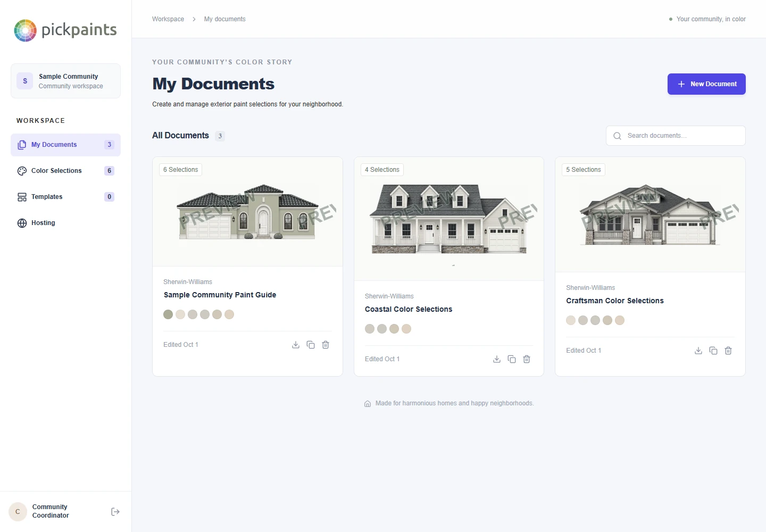The image size is (766, 532).
Task: Click the search magnifier icon
Action: click(617, 136)
